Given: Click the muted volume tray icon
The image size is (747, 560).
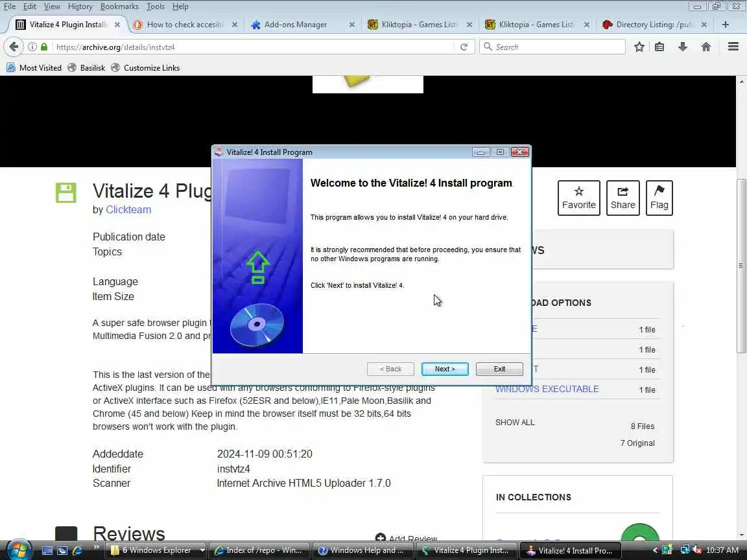Looking at the screenshot, I should point(697,550).
